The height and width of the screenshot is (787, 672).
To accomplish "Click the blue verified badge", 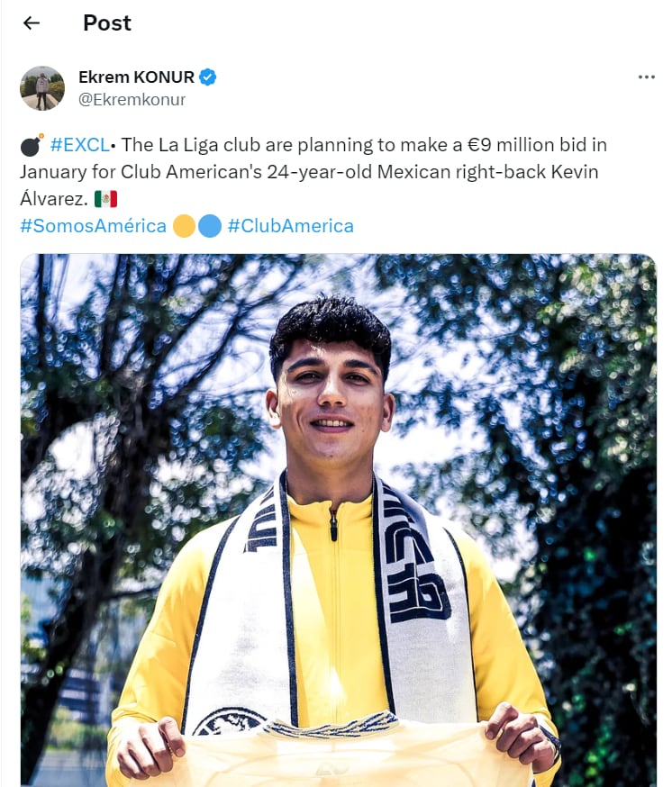I will [208, 77].
